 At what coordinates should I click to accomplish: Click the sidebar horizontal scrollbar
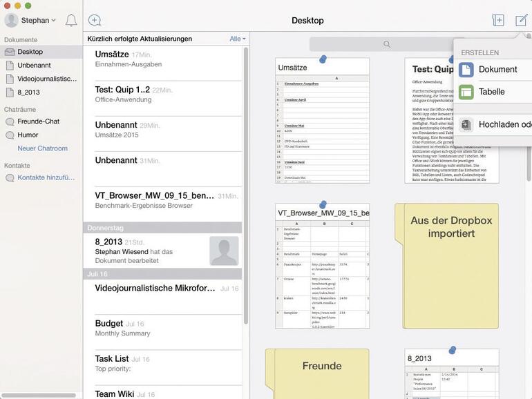pyautogui.click(x=39, y=395)
